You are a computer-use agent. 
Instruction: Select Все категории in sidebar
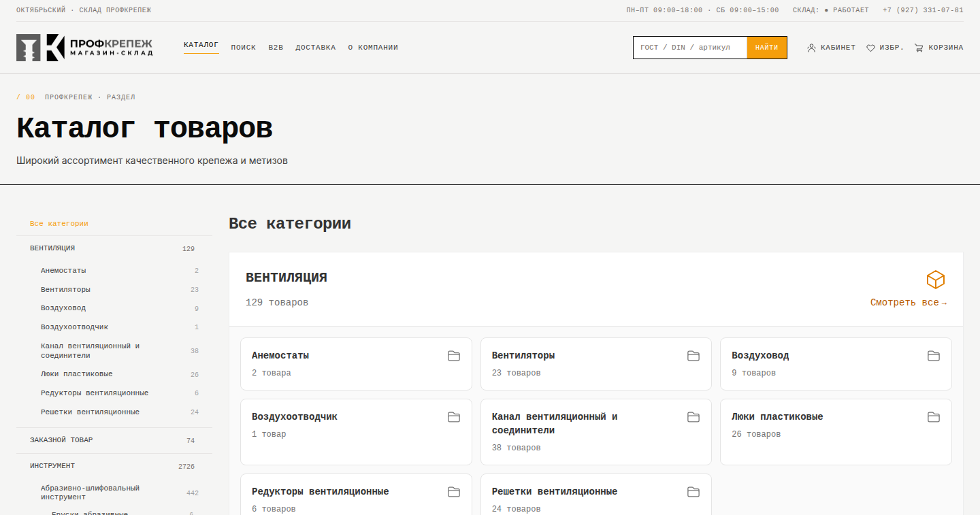(59, 224)
